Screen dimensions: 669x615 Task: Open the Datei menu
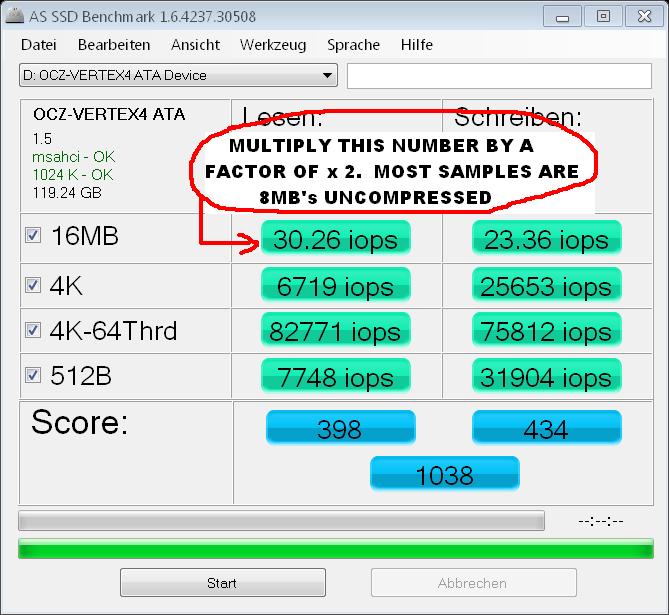38,45
